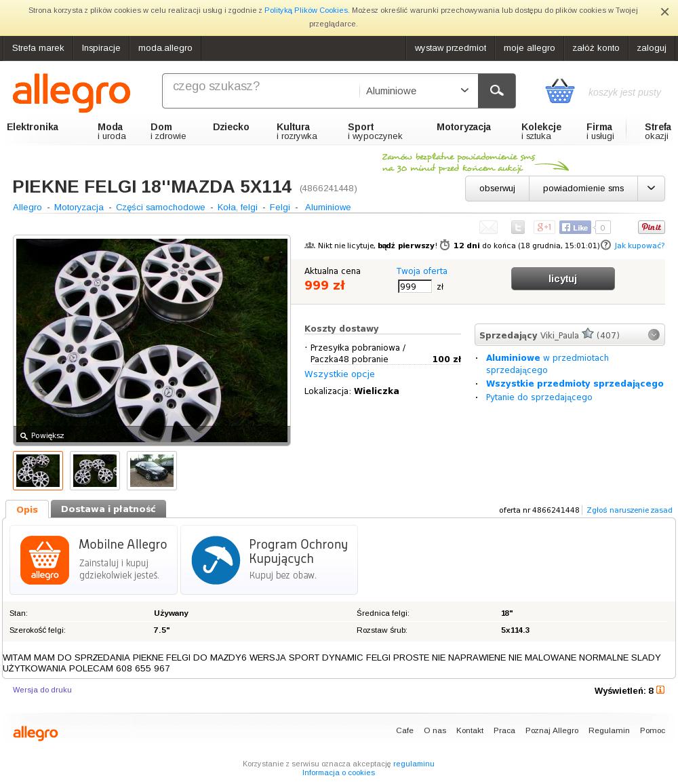The image size is (678, 784).
Task: Select the car photo thumbnail
Action: click(x=152, y=471)
